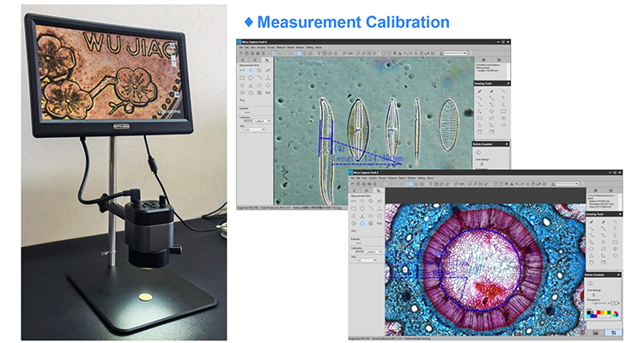Select circle measurement tool in diatom window
644x343 pixels.
[251, 78]
